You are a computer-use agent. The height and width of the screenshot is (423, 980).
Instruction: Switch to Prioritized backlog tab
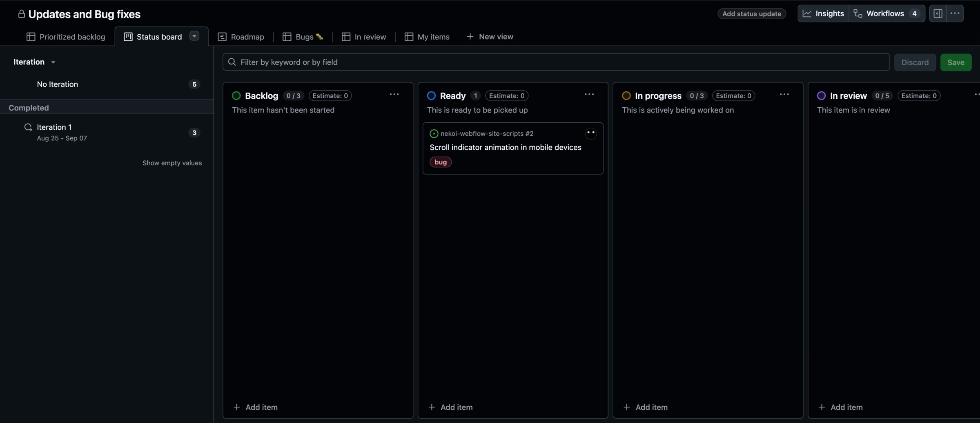click(66, 37)
